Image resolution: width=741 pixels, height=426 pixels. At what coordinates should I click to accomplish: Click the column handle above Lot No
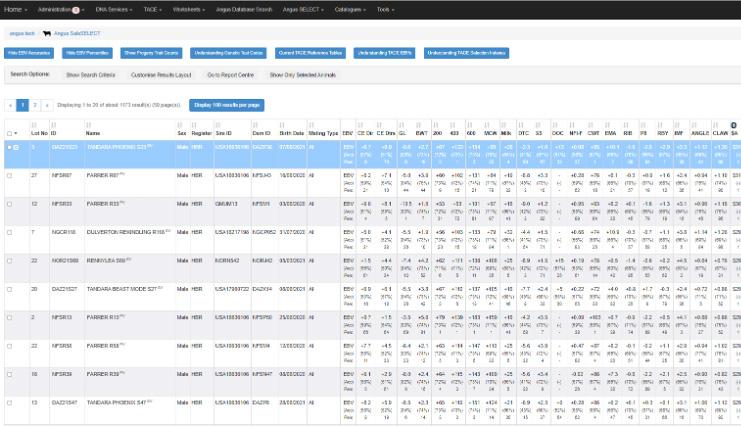click(x=34, y=125)
